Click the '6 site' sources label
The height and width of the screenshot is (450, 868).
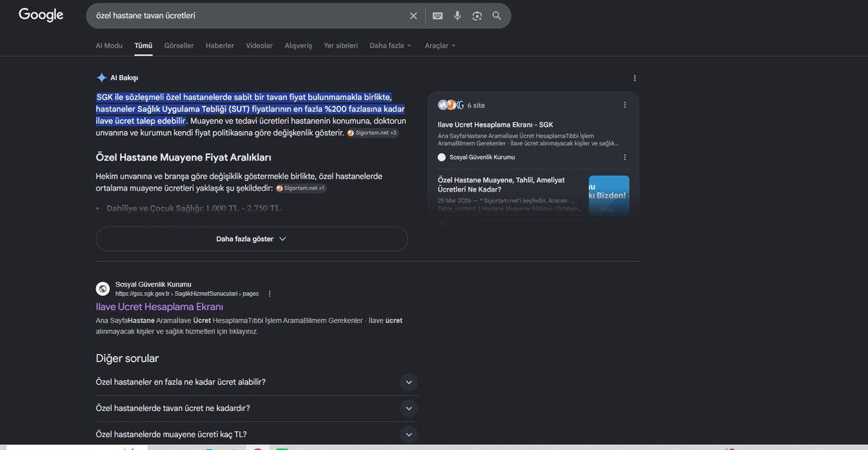pyautogui.click(x=476, y=105)
